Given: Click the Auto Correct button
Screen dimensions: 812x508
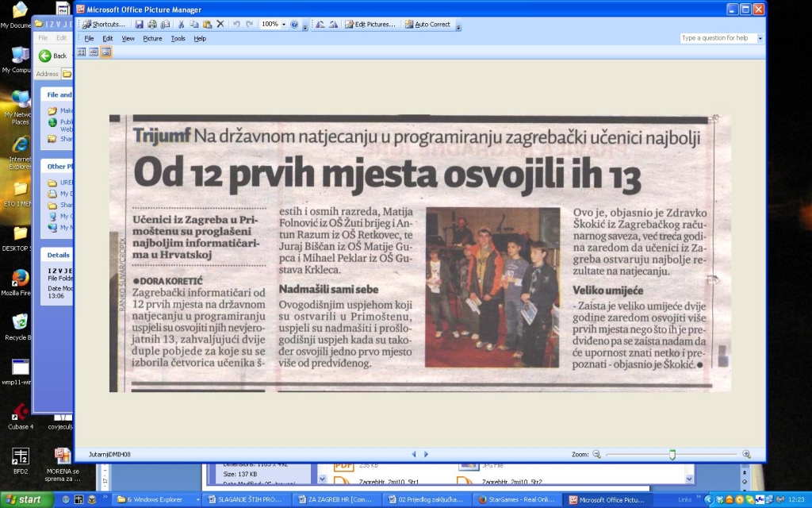Looking at the screenshot, I should [x=428, y=25].
